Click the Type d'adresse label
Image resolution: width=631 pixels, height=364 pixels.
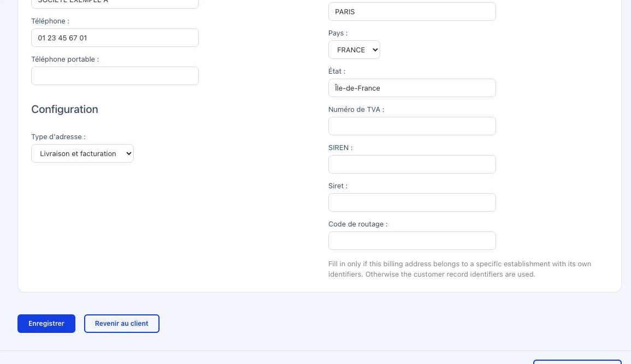58,136
